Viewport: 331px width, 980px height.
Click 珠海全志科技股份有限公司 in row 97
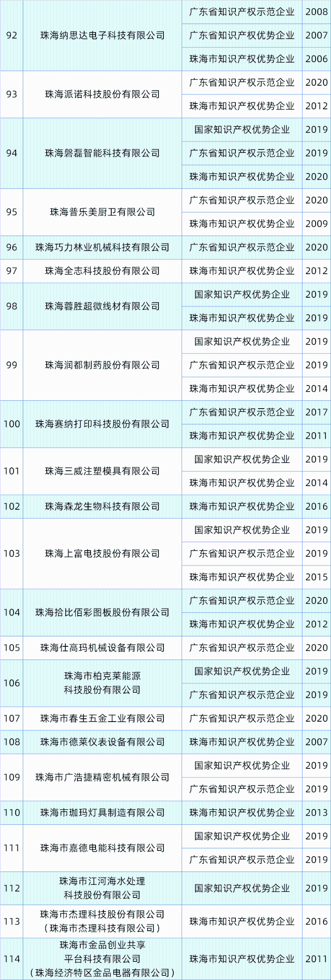[102, 271]
